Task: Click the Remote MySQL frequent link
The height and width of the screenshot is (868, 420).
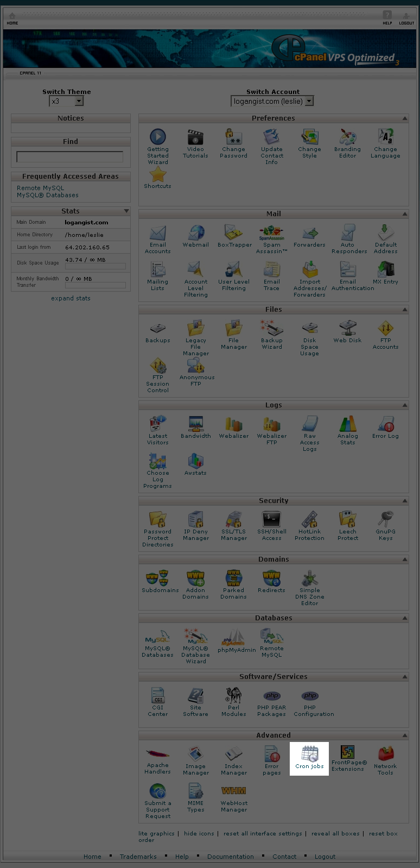Action: 40,188
